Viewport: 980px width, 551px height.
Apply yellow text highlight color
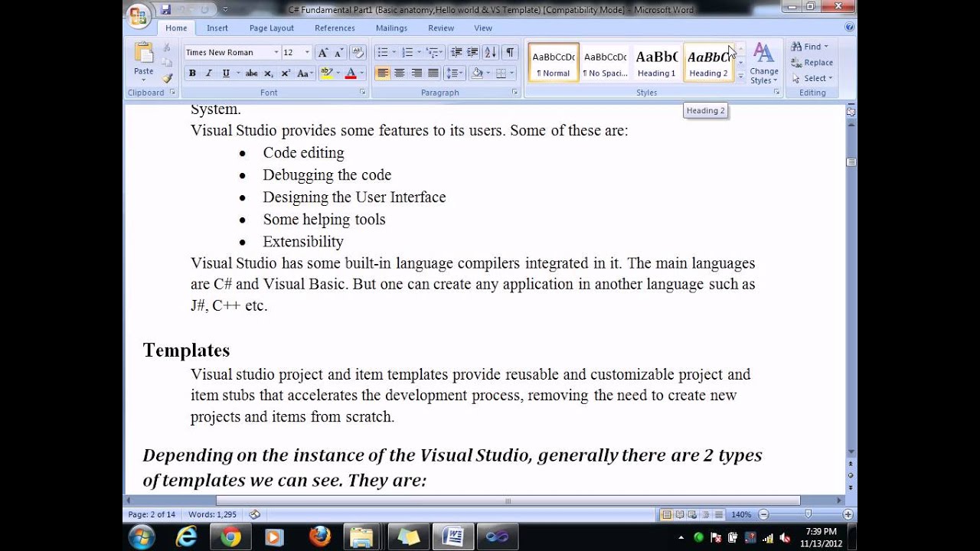coord(326,73)
